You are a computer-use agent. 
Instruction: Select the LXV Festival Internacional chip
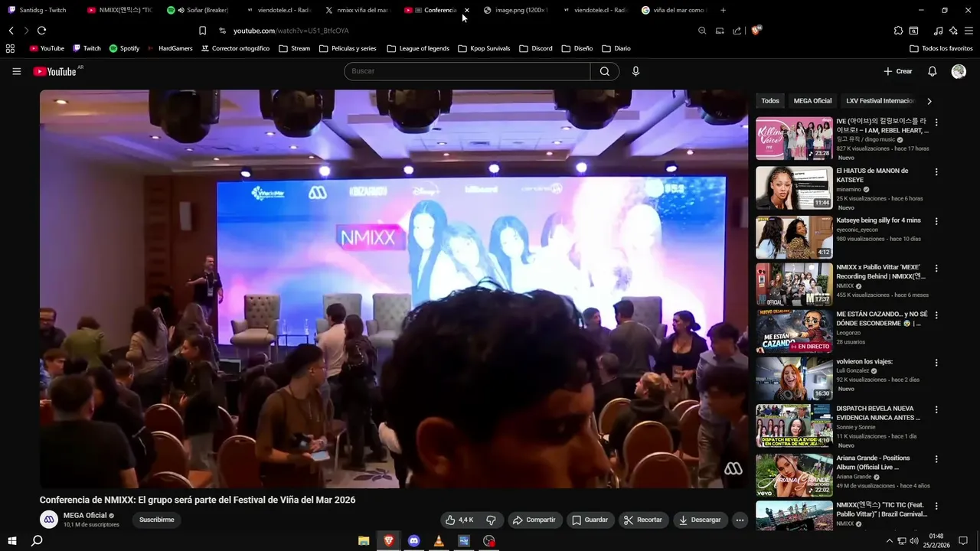[880, 101]
